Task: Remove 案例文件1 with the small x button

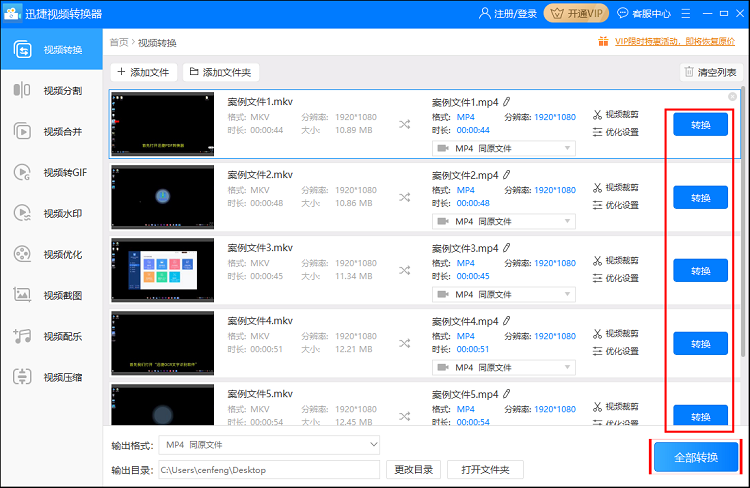Action: [732, 96]
